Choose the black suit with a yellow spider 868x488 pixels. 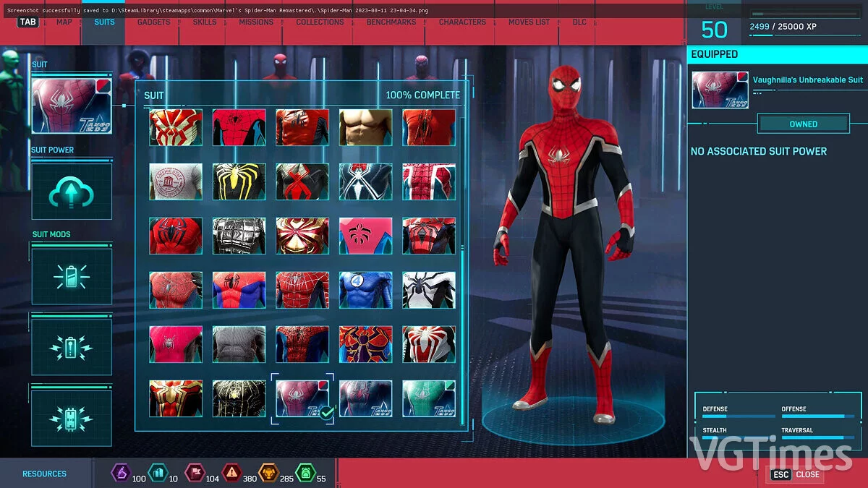pos(239,181)
